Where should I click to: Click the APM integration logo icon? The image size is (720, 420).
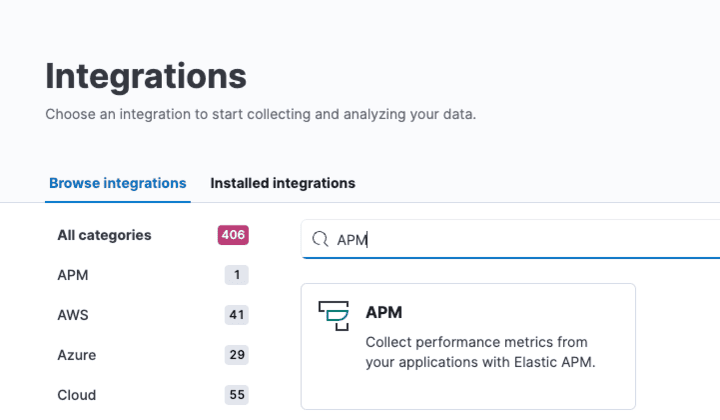[333, 314]
